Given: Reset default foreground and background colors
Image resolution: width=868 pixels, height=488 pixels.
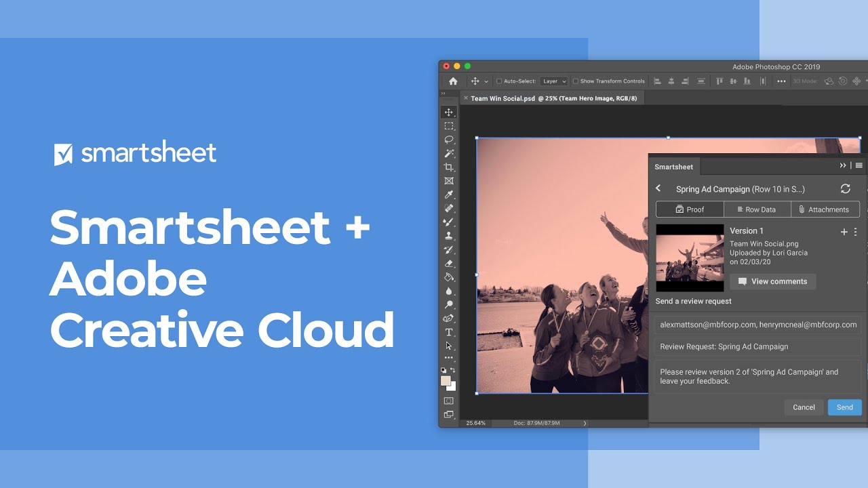Looking at the screenshot, I should (x=444, y=370).
